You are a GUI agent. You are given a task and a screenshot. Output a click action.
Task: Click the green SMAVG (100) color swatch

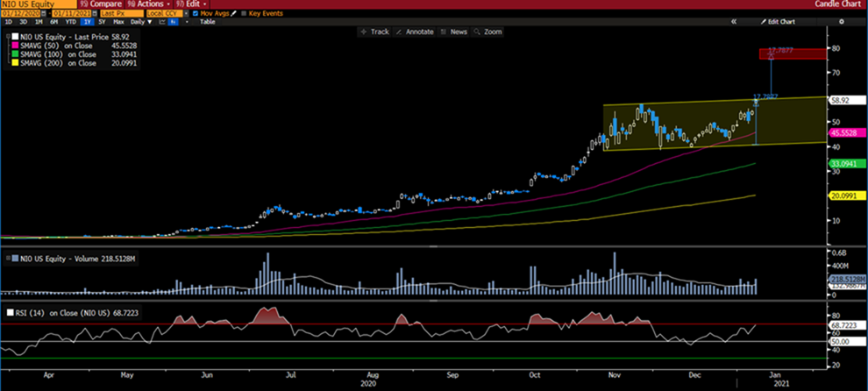pos(13,54)
